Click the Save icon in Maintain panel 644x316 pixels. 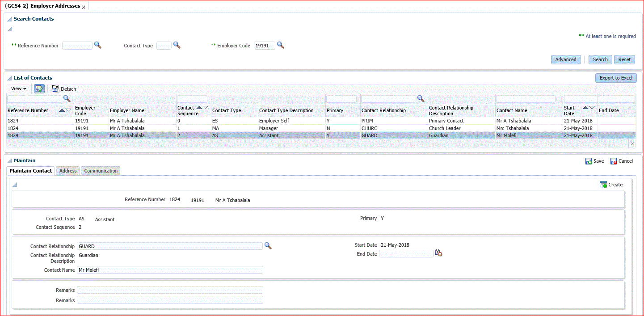point(589,161)
